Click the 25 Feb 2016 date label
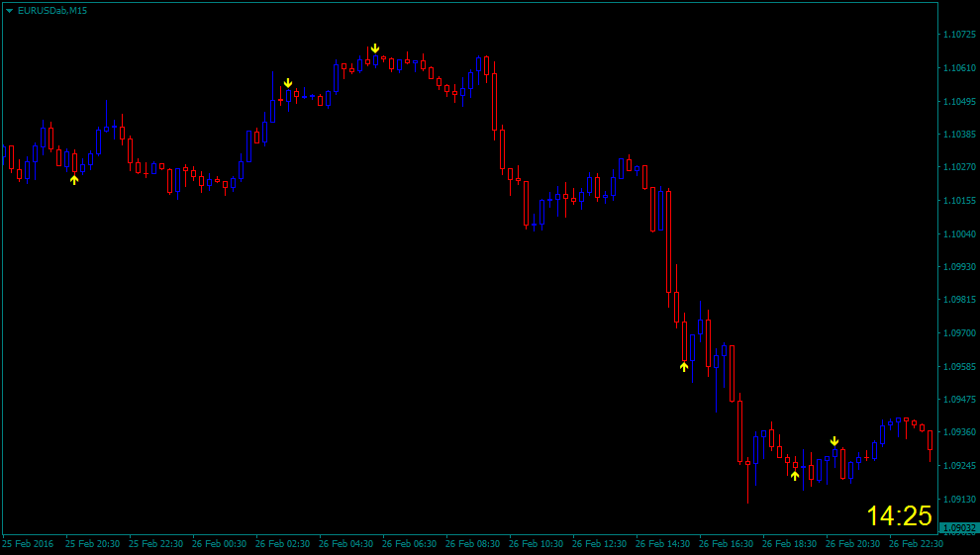980x555 pixels. tap(28, 544)
